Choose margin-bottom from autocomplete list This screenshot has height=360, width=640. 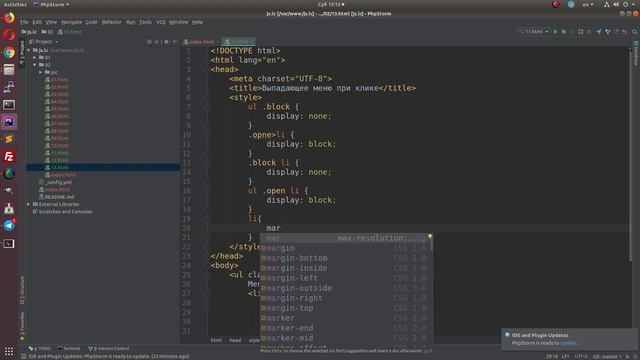pos(346,258)
